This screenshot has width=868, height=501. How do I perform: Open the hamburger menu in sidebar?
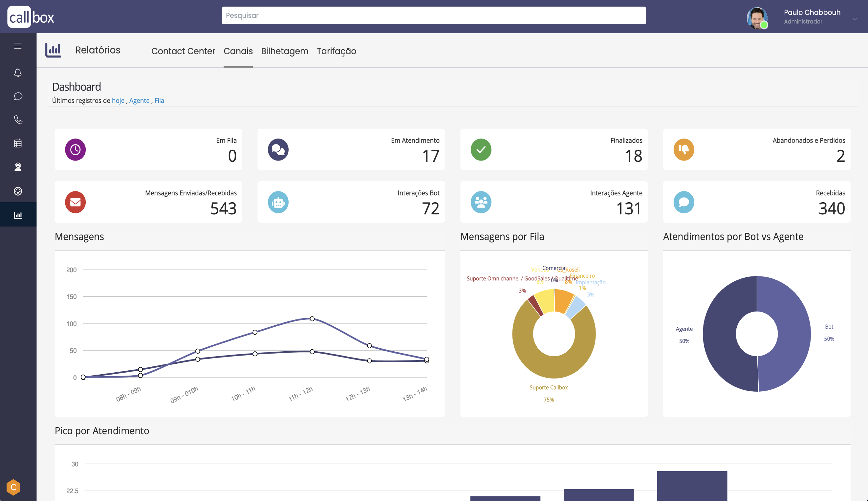(18, 46)
